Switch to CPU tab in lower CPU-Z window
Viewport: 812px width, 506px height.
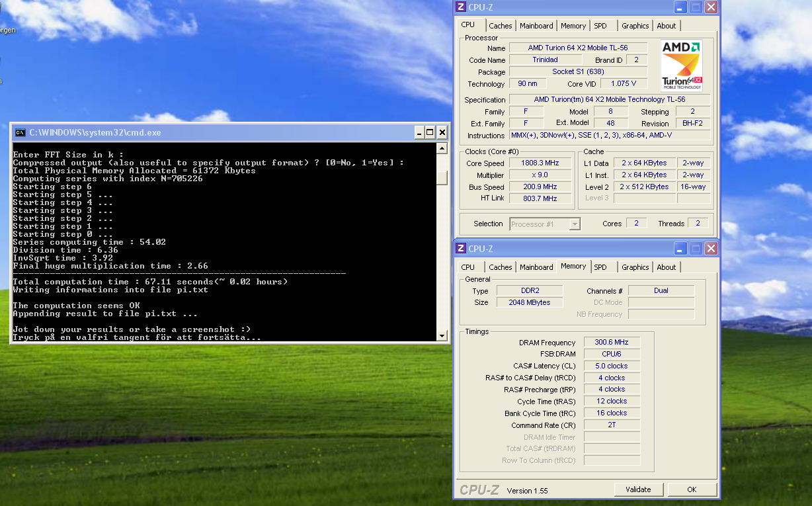(468, 267)
